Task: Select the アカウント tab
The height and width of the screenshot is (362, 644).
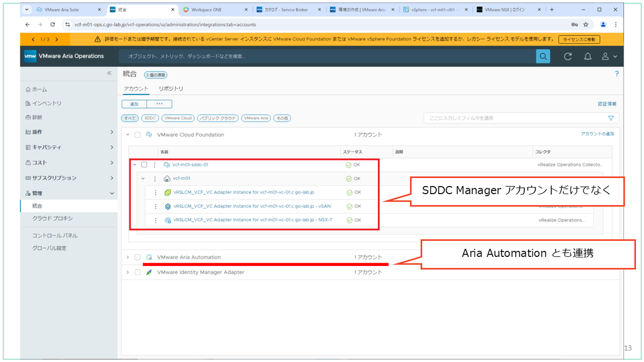Action: click(x=136, y=88)
